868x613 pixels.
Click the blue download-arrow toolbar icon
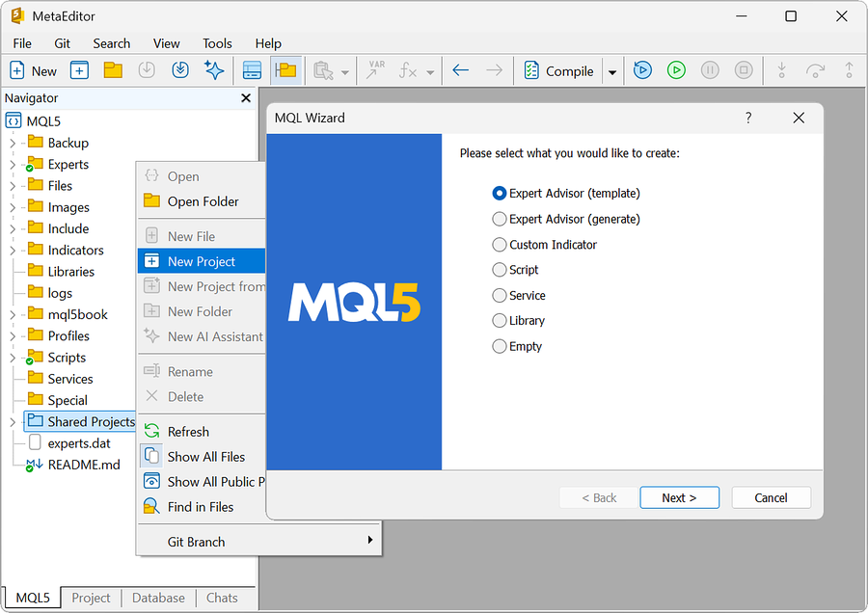(180, 70)
